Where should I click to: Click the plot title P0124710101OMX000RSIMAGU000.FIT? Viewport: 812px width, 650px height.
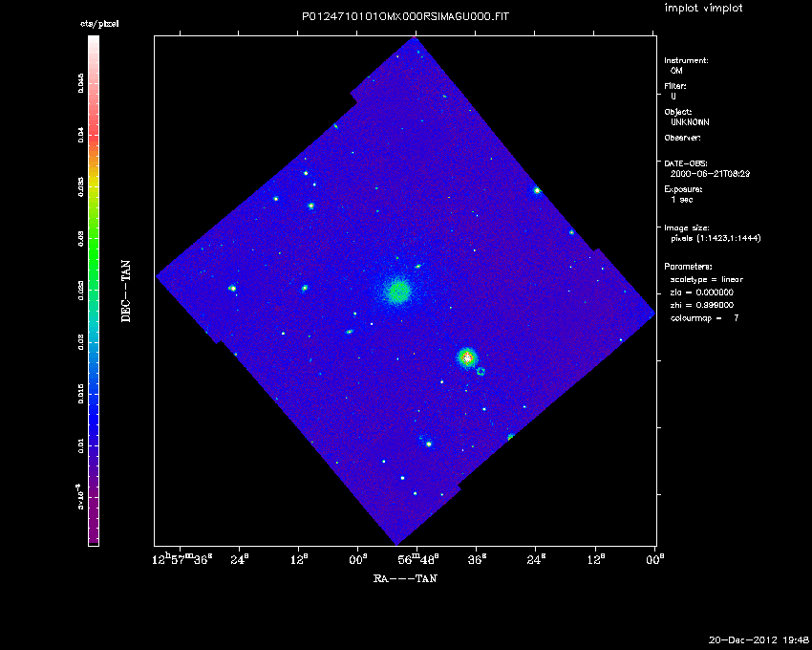[x=405, y=16]
